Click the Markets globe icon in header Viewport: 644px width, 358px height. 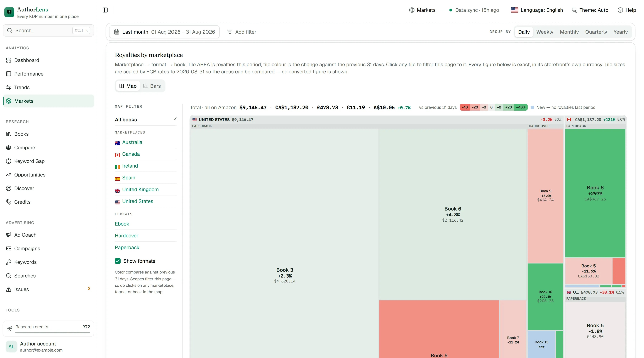(412, 10)
